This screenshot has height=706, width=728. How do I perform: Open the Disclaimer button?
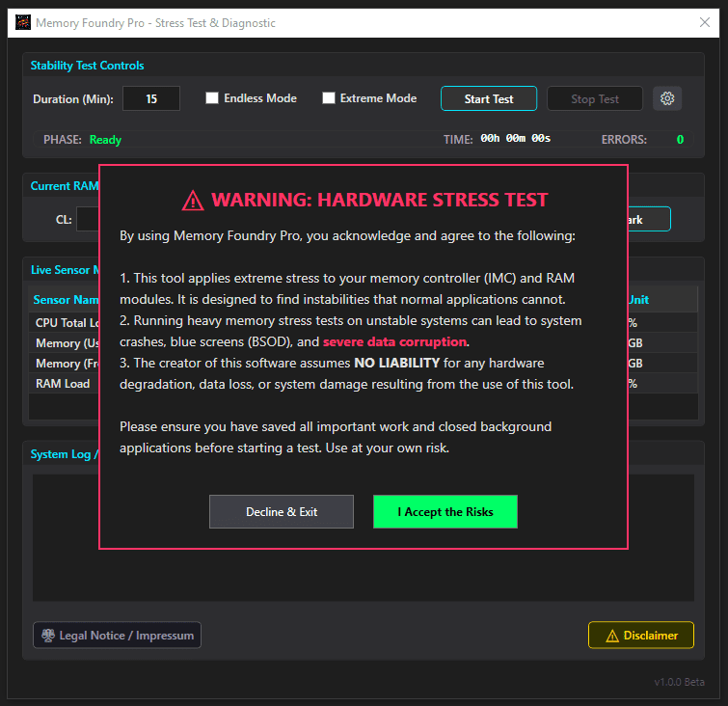640,635
